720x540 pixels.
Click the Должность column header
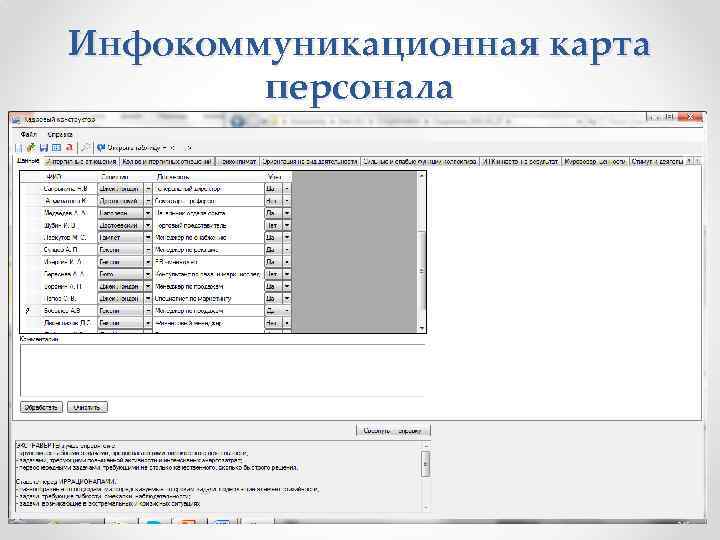tap(208, 177)
